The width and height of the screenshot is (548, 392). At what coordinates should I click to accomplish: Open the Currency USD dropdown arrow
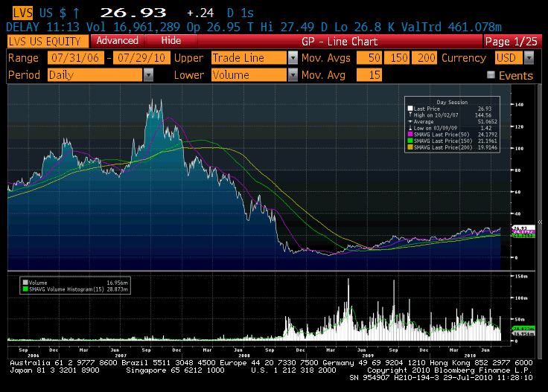pyautogui.click(x=529, y=58)
